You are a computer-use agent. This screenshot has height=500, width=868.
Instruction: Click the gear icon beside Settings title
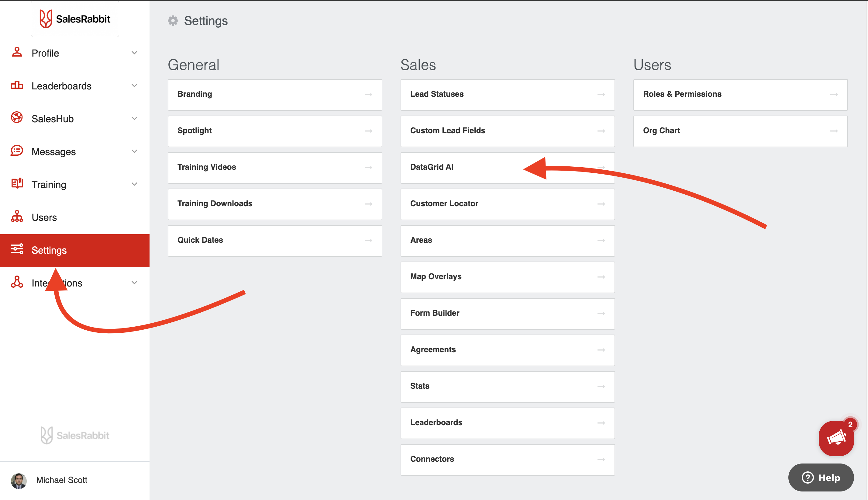(x=173, y=21)
